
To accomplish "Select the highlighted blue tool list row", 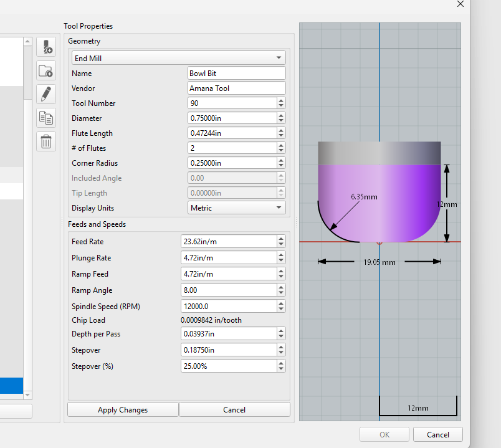I will [11, 386].
